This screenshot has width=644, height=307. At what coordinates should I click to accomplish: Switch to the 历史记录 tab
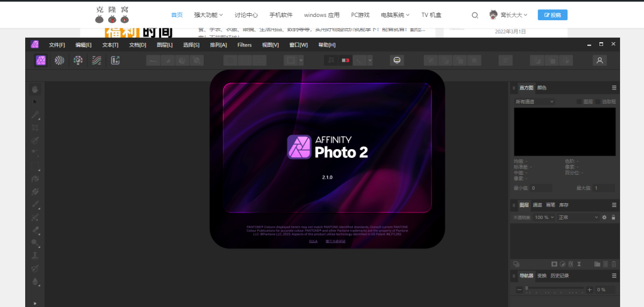tap(559, 276)
